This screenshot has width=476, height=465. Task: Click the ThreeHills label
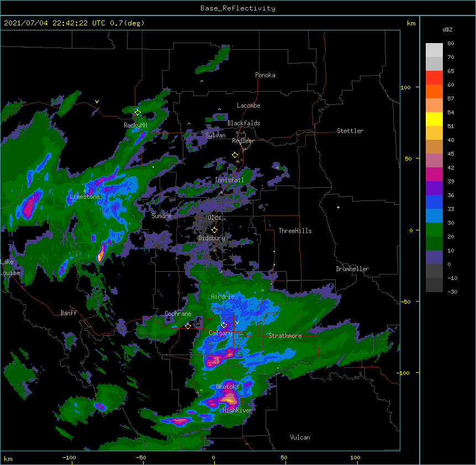pyautogui.click(x=295, y=231)
